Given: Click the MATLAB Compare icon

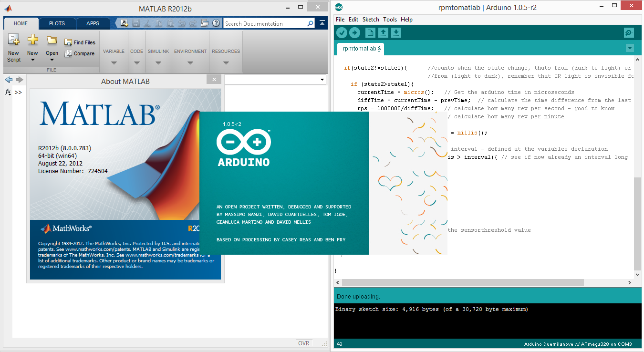Looking at the screenshot, I should pyautogui.click(x=68, y=53).
